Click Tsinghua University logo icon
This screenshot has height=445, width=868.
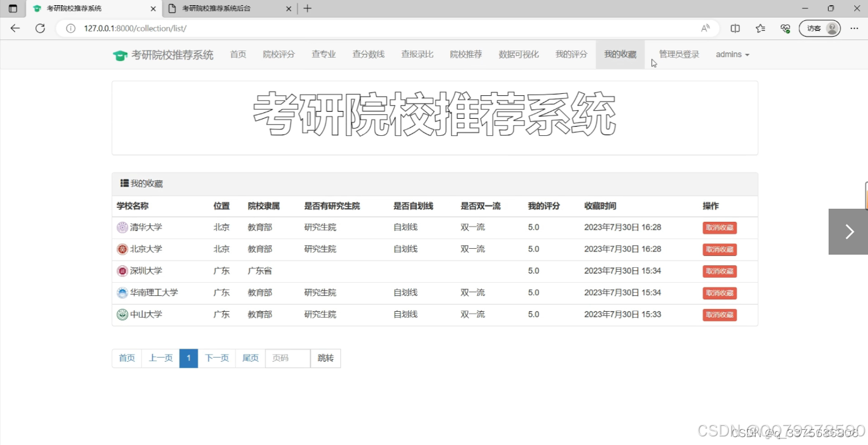coord(122,227)
